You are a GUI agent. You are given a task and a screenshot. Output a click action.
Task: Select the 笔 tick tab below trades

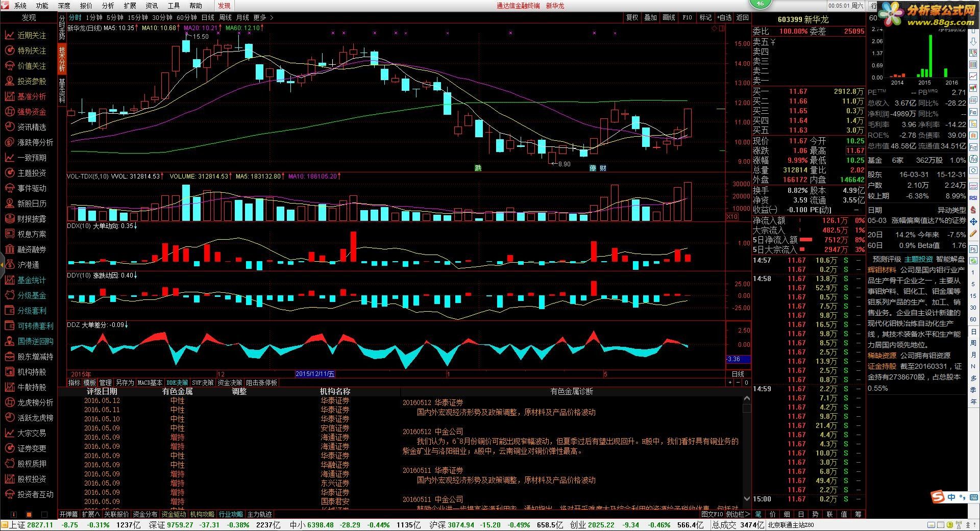pos(758,514)
